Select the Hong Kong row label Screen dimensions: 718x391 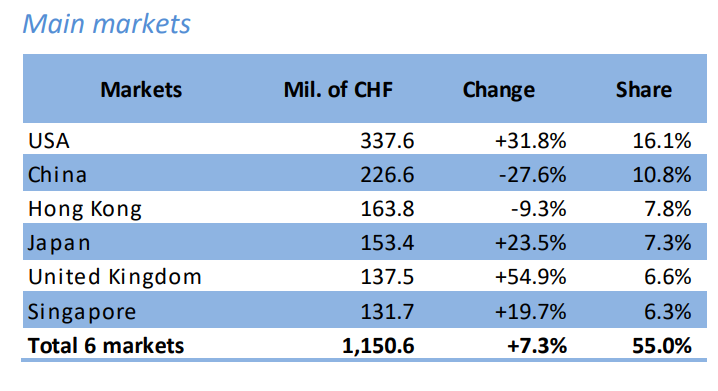point(85,209)
